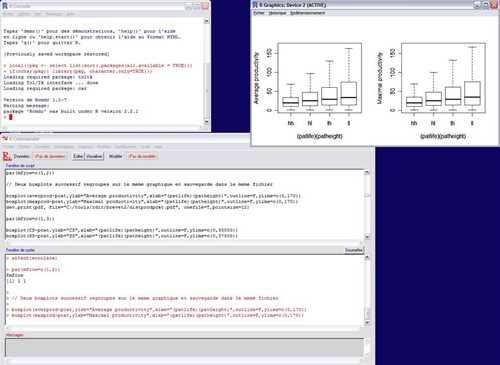Click script window scrollbar down arrow
This screenshot has width=500, height=365.
[x=367, y=236]
